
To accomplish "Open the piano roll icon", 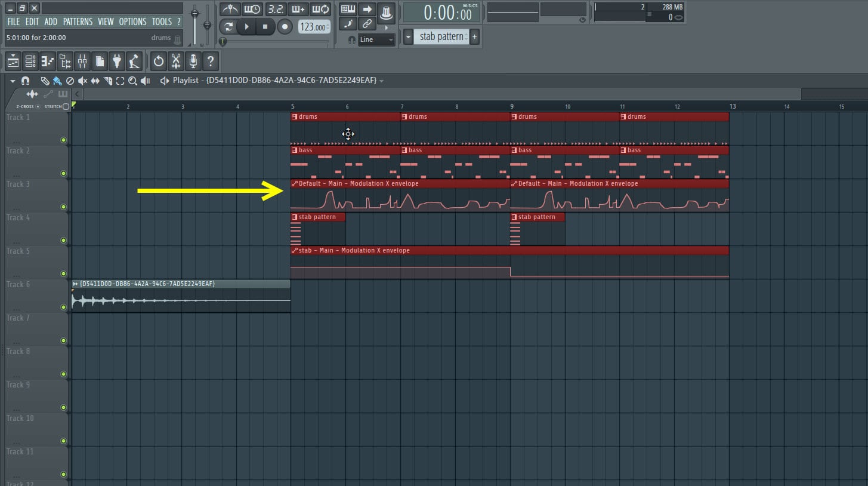I will [47, 61].
